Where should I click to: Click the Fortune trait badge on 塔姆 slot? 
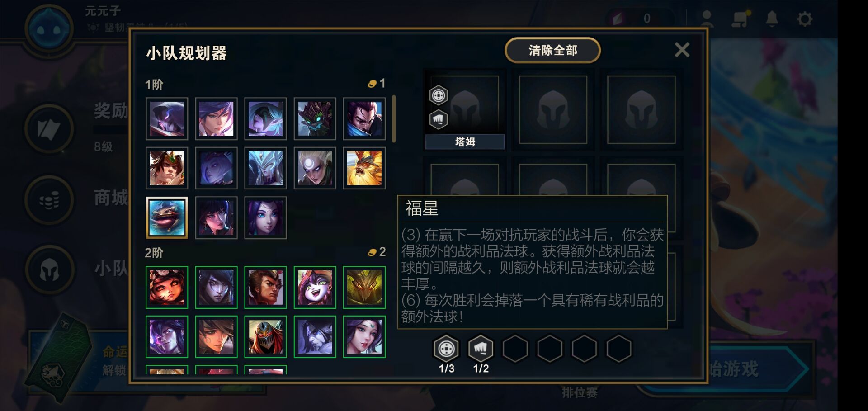(x=438, y=95)
